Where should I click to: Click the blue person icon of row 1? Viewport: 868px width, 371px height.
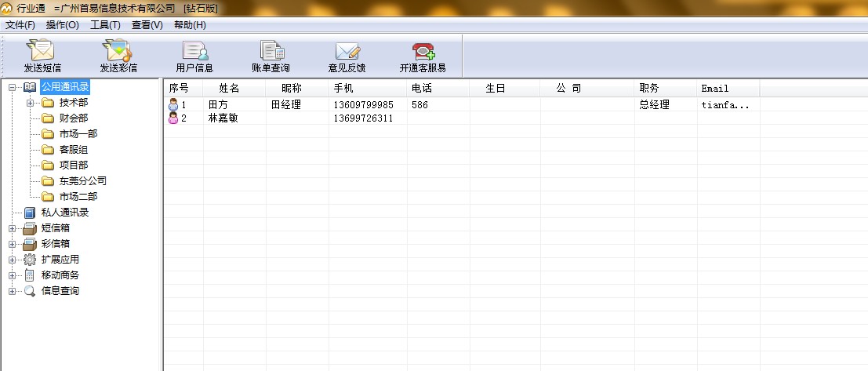(173, 104)
